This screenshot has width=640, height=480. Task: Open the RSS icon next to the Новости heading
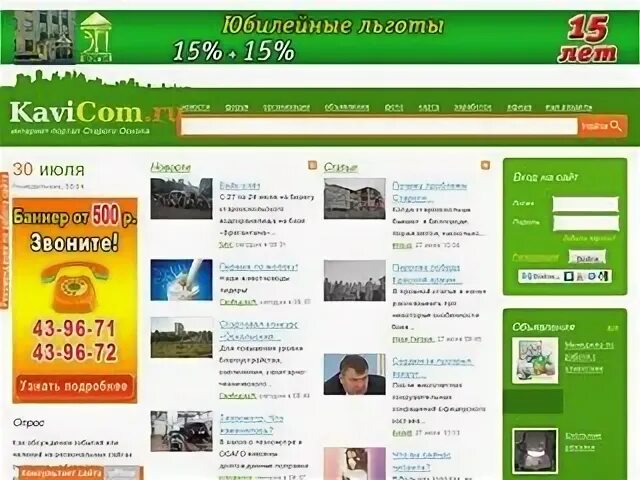click(313, 165)
